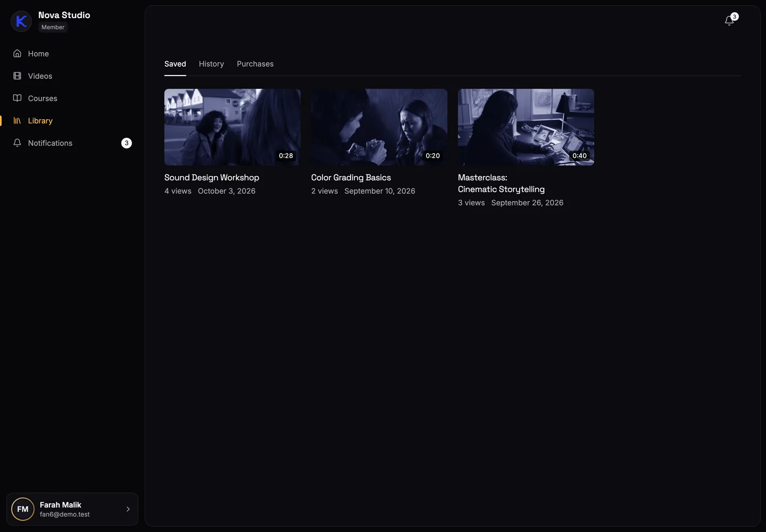Click the Nova Studio name

coord(64,15)
